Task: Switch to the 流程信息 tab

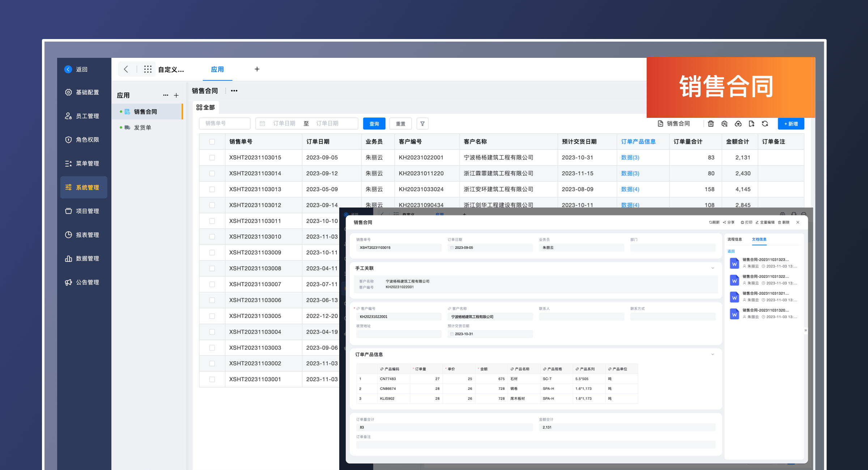Action: pyautogui.click(x=735, y=239)
